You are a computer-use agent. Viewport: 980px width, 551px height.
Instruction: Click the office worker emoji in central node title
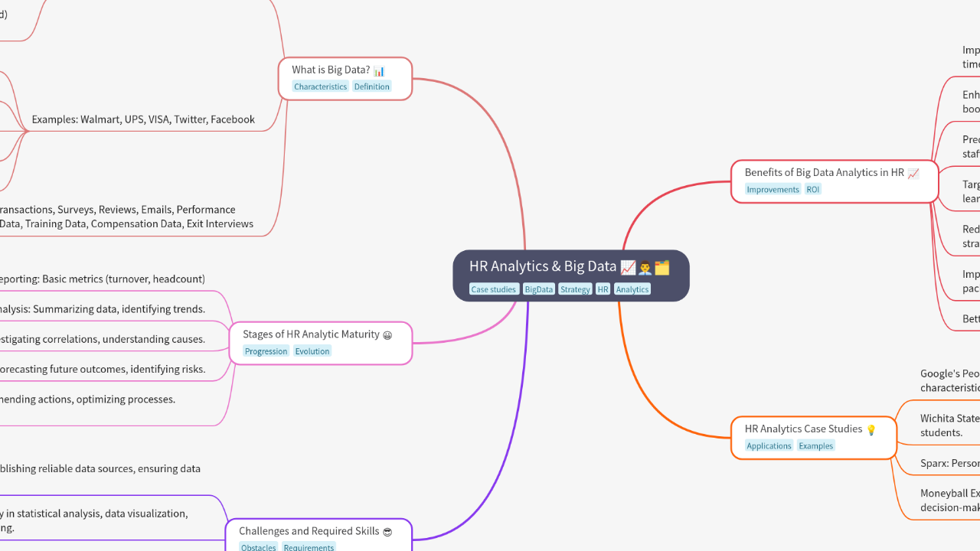pos(645,267)
